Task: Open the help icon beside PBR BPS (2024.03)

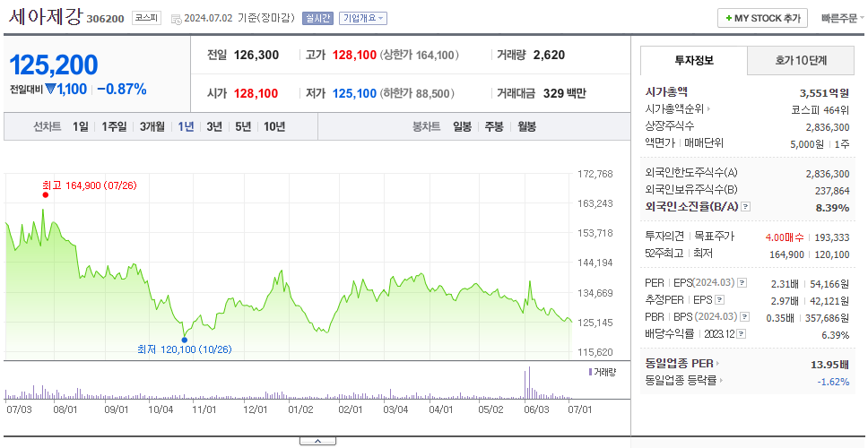Action: tap(744, 317)
